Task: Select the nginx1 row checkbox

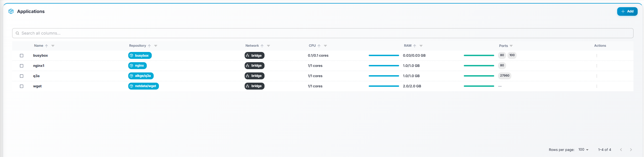Action: tap(22, 66)
